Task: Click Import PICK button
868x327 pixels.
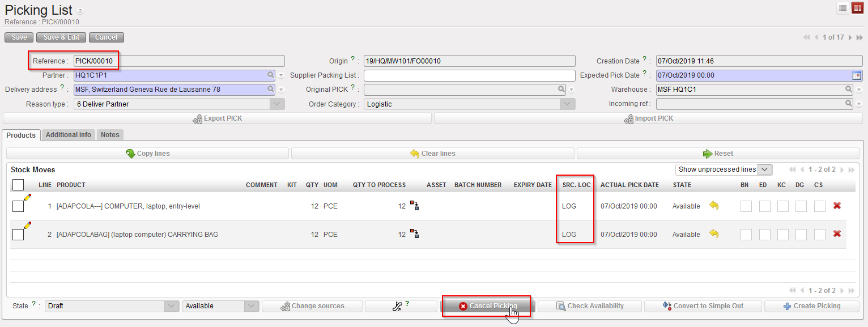Action: [648, 118]
